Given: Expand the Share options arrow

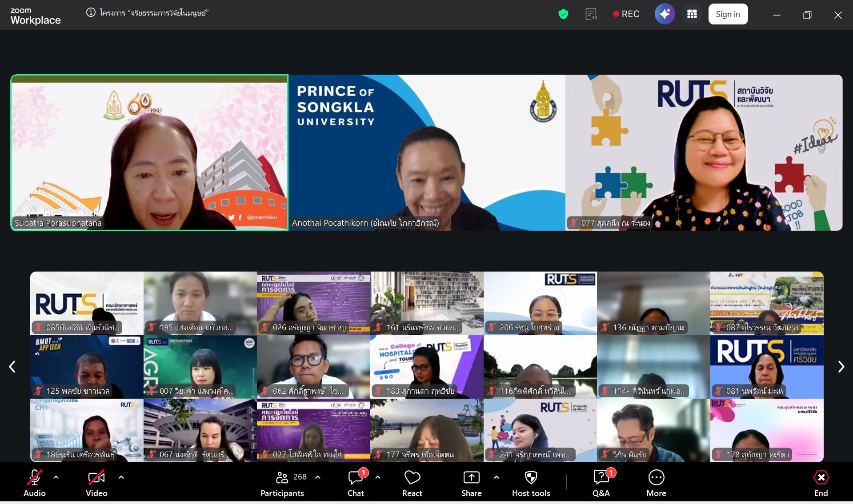Looking at the screenshot, I should point(496,477).
